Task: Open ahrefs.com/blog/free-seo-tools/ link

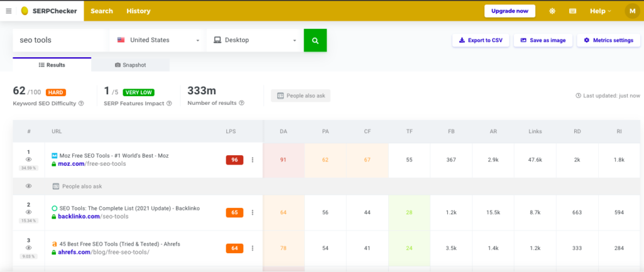Action: (x=104, y=252)
